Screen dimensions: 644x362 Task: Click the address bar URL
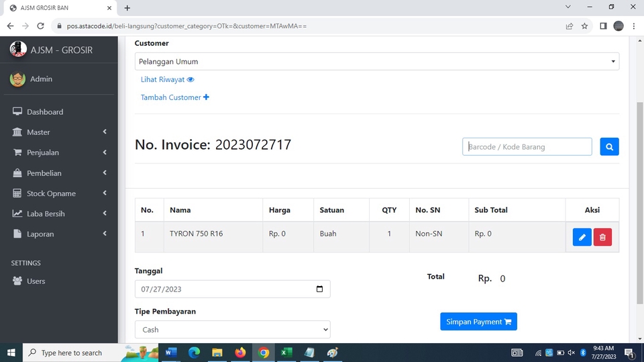pos(187,26)
